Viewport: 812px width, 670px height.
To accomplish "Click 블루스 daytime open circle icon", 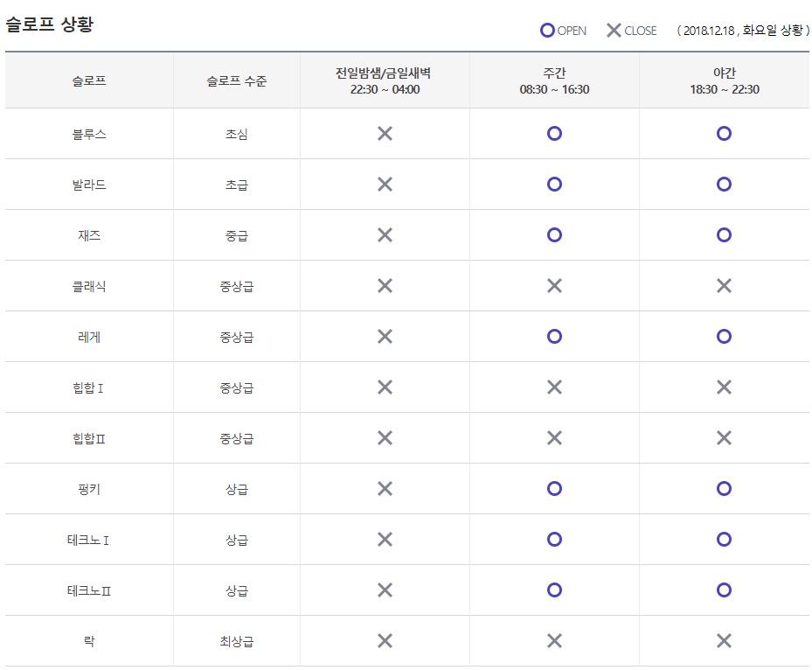I will (x=554, y=134).
